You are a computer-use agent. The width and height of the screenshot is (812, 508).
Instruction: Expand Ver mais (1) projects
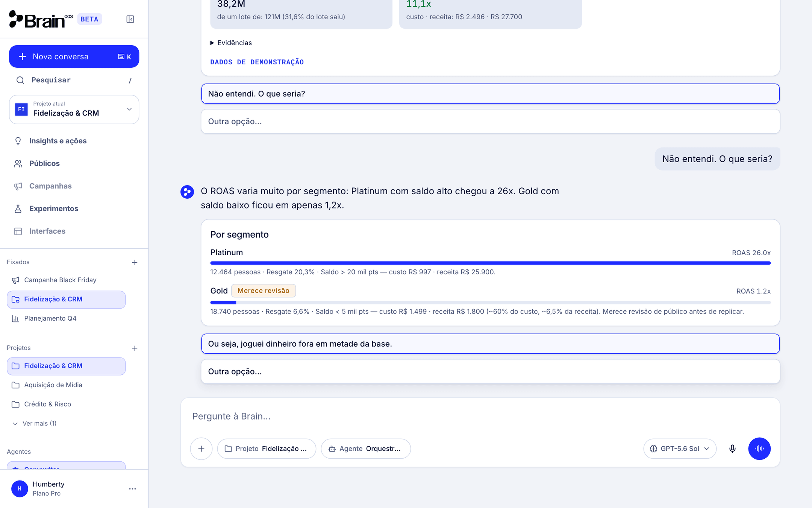click(x=35, y=423)
